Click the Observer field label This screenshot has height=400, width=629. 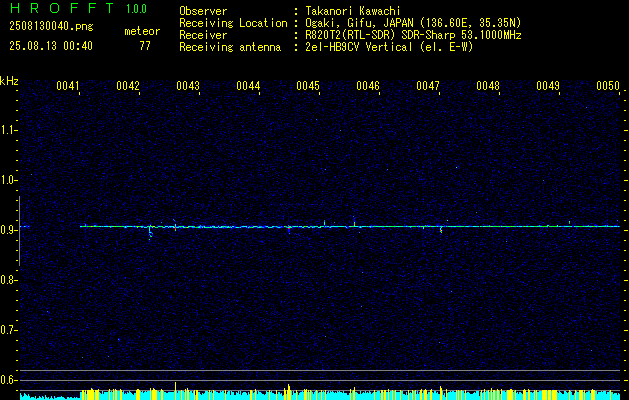[x=203, y=11]
